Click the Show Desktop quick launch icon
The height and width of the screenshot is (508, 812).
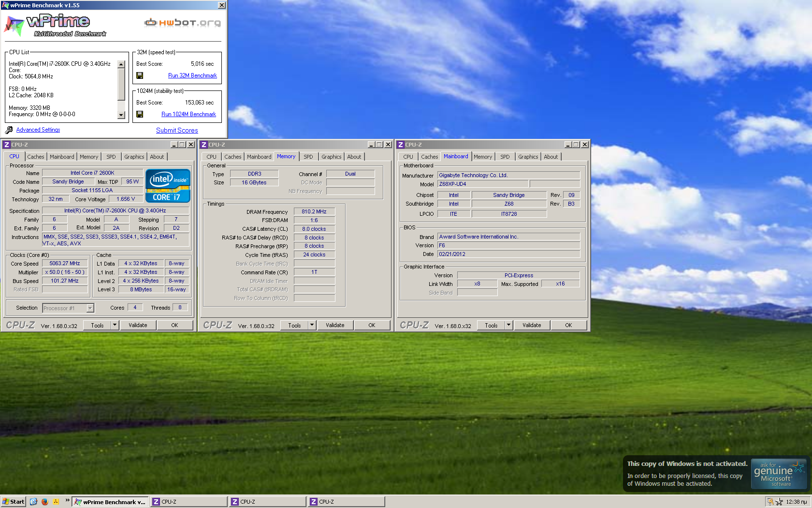point(33,502)
